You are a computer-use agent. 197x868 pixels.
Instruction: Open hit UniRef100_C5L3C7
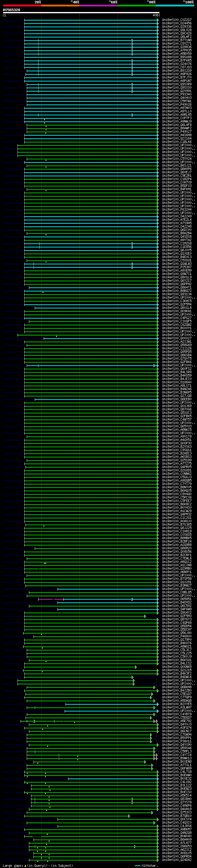pos(177,650)
